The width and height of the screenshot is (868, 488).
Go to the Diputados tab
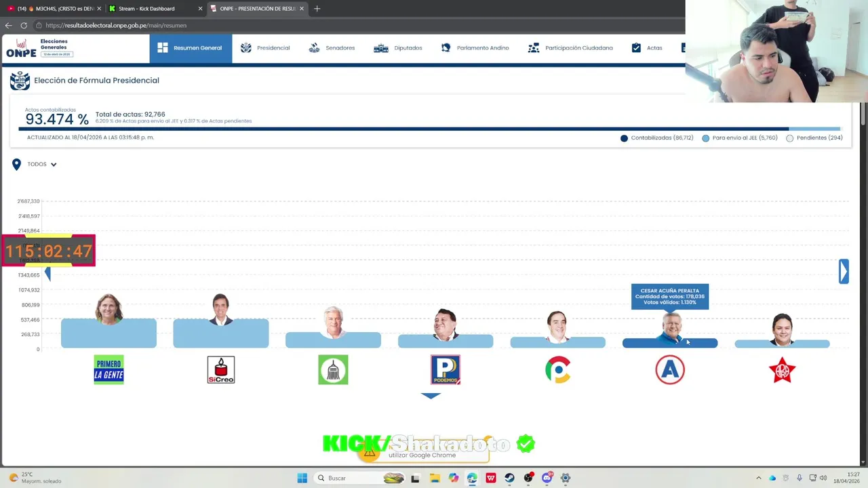pos(398,48)
